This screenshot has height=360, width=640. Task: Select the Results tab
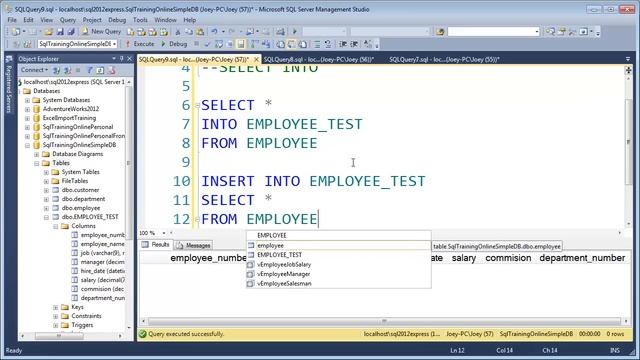click(x=156, y=245)
